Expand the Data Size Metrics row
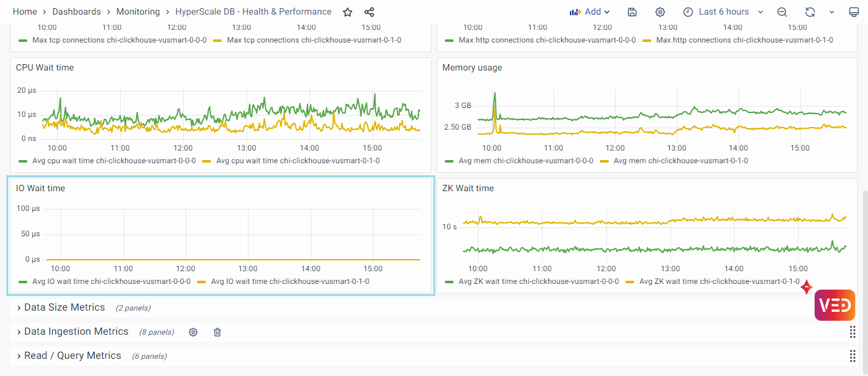This screenshot has width=868, height=376. pyautogui.click(x=64, y=307)
